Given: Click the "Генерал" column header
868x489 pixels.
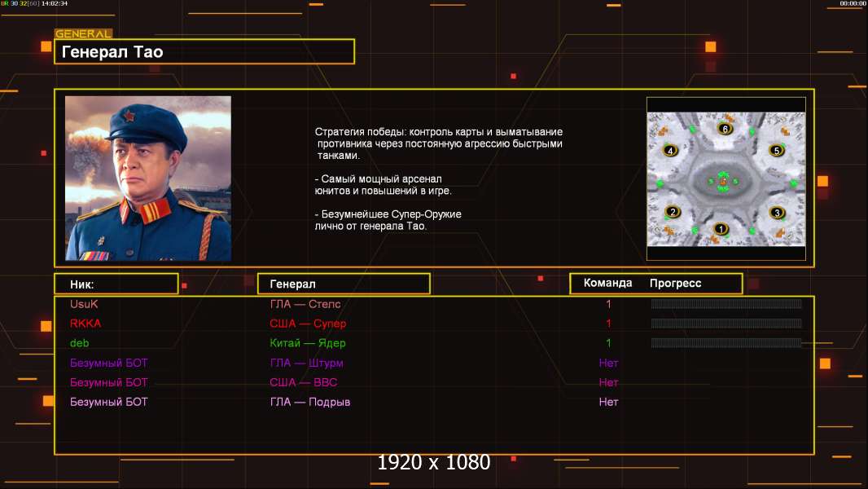Looking at the screenshot, I should coord(344,284).
